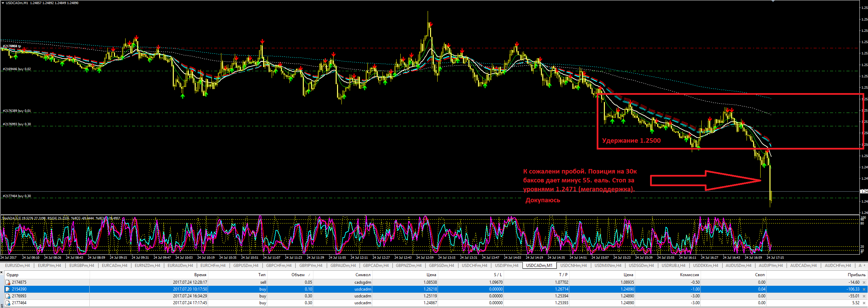
Task: Click the active USDCADm,M1 tab
Action: point(539,266)
